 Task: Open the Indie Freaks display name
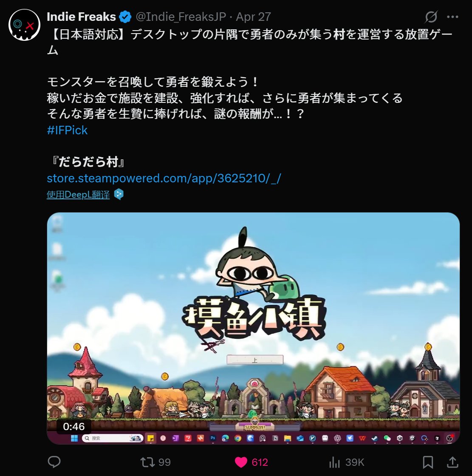point(81,17)
